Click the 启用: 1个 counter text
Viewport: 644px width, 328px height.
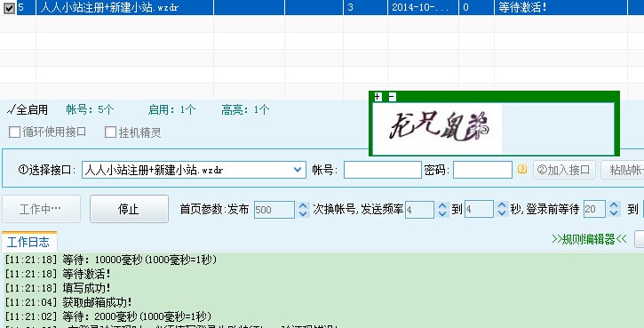click(171, 109)
